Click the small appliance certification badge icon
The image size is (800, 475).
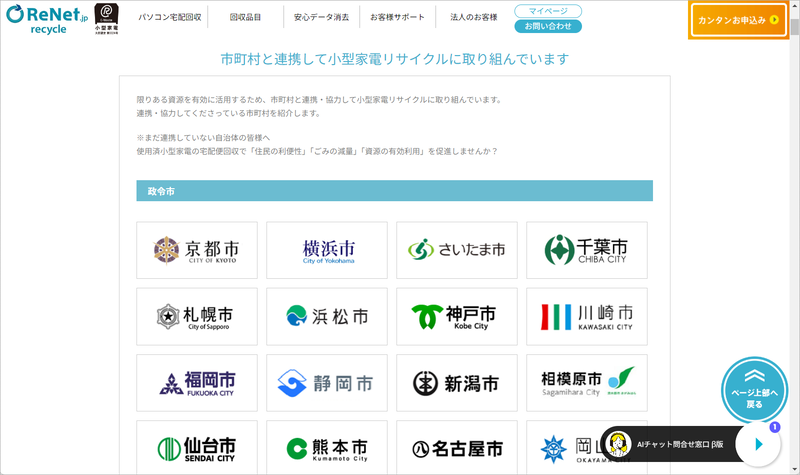tap(107, 18)
